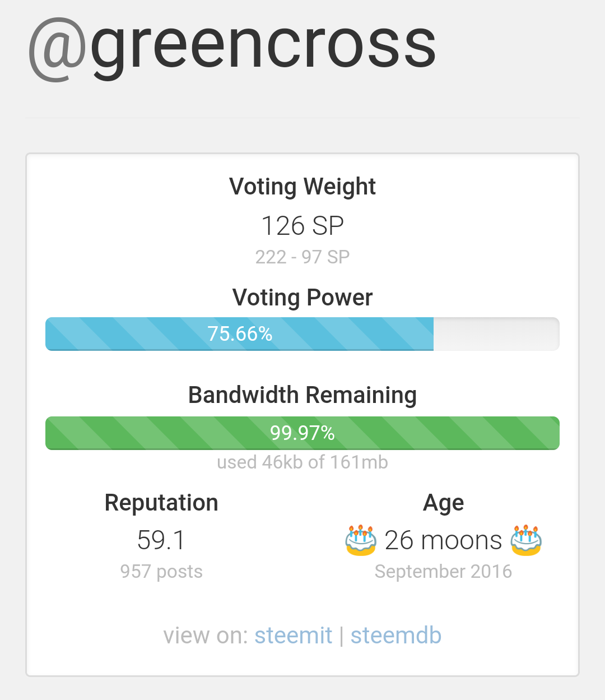Image resolution: width=605 pixels, height=700 pixels.
Task: Click the 26 moons age value
Action: coord(443,540)
